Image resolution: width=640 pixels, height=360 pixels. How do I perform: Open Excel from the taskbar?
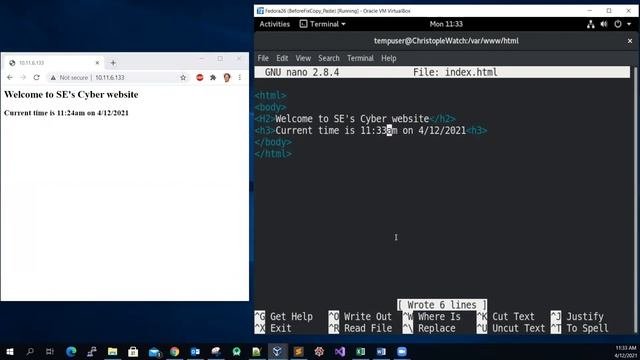pyautogui.click(x=360, y=351)
